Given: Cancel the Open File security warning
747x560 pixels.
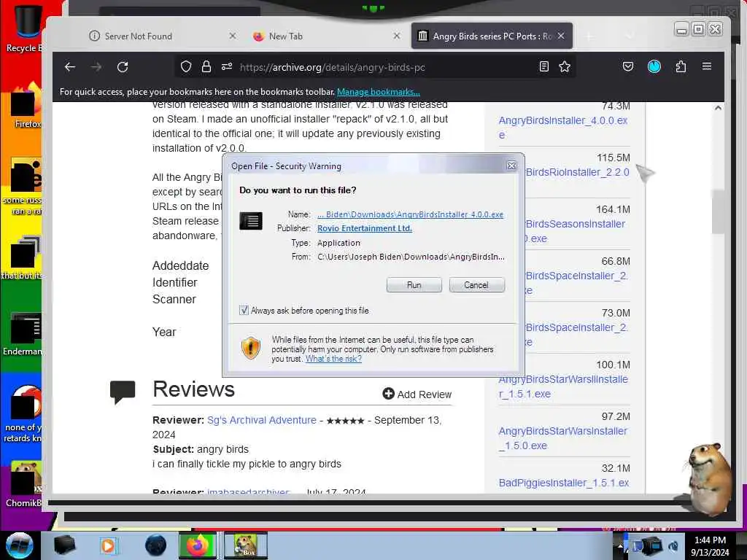Looking at the screenshot, I should [476, 285].
